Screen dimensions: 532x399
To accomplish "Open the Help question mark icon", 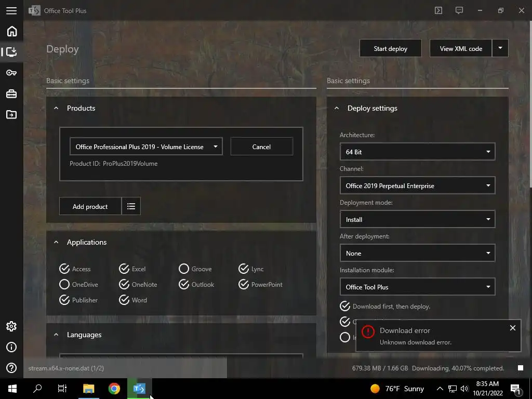I will 11,368.
